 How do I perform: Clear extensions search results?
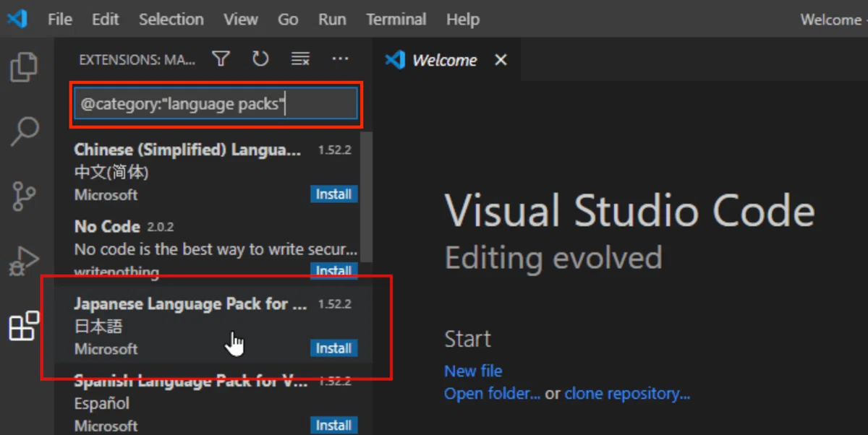coord(300,59)
